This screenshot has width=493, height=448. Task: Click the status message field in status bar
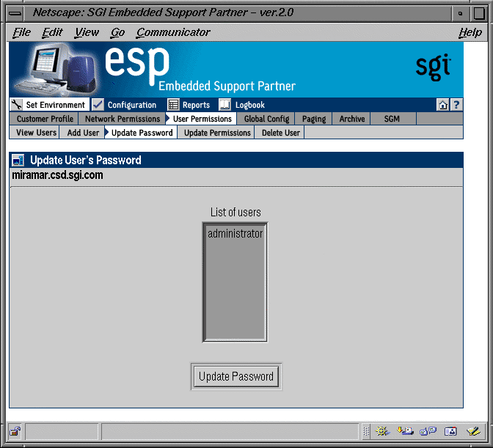(x=230, y=431)
